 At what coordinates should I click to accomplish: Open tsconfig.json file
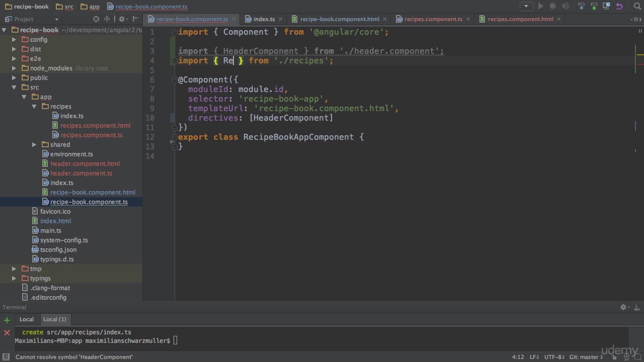pos(58,250)
